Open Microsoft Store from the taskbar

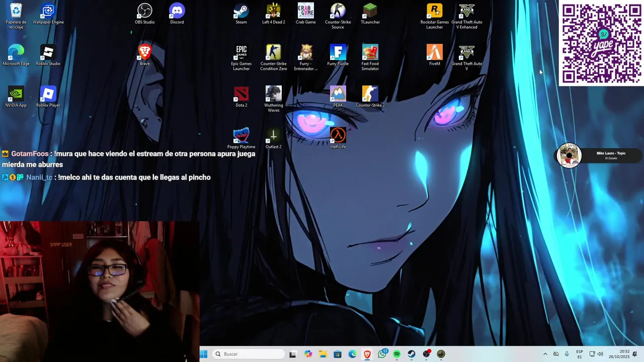click(338, 354)
